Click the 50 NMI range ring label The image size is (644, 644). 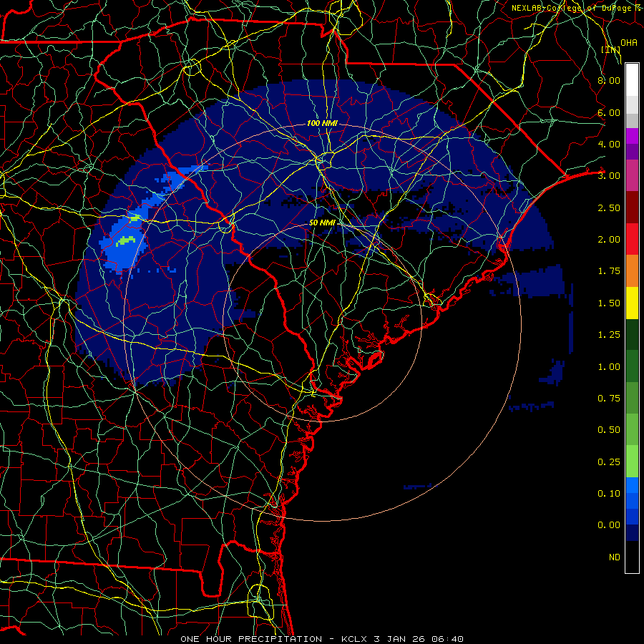[323, 223]
